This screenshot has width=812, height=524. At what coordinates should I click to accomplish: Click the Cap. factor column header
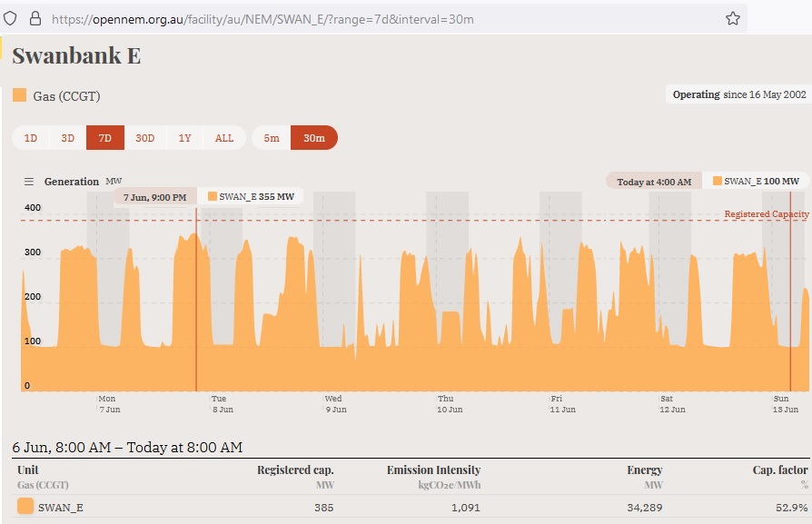[x=780, y=470]
